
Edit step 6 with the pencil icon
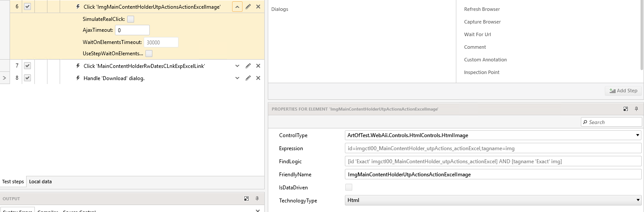248,7
